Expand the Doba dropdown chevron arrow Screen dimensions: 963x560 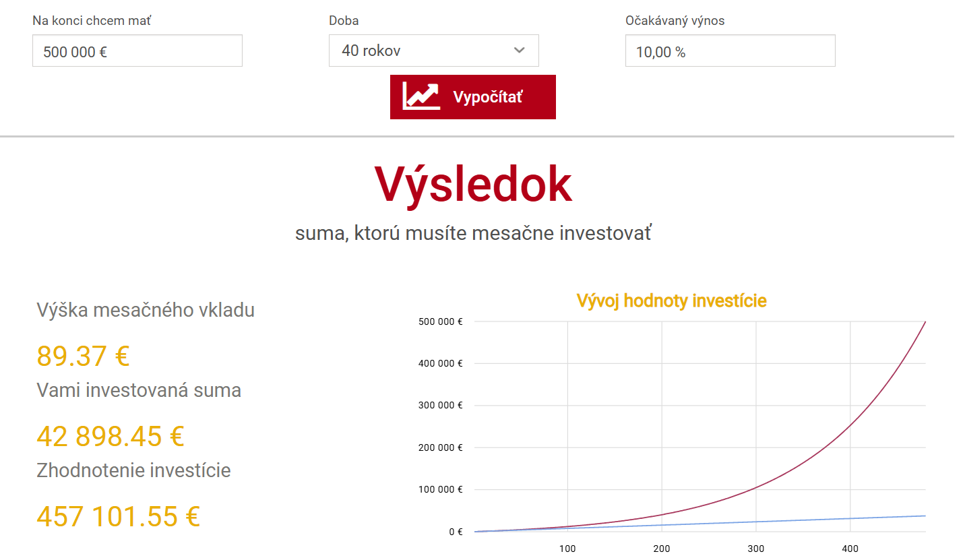point(519,51)
